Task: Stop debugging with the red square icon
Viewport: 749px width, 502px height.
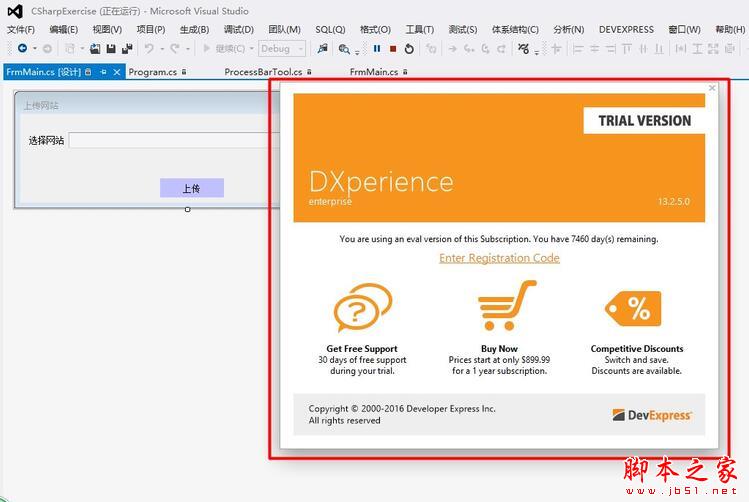Action: click(x=393, y=49)
